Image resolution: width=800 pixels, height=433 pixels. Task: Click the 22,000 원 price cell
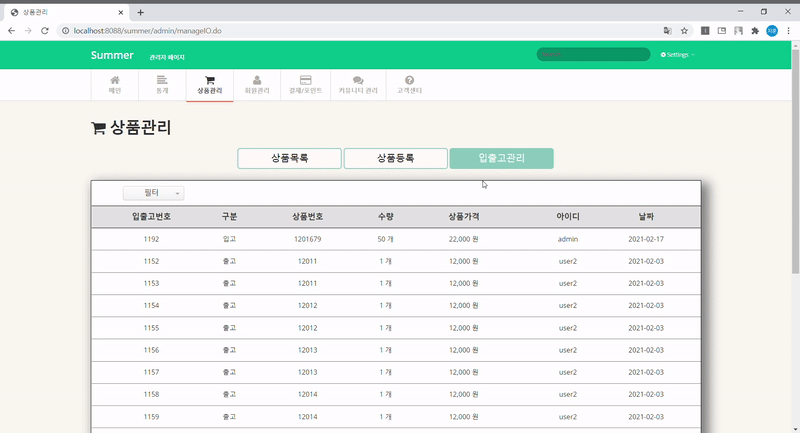click(464, 239)
